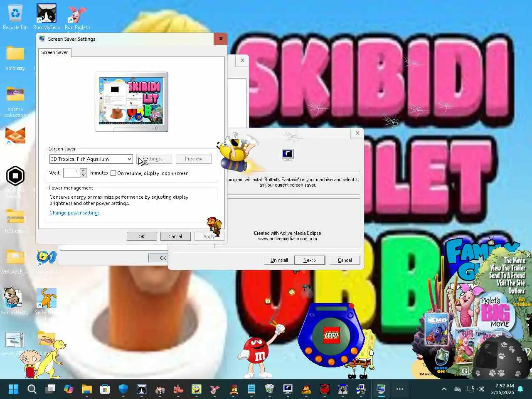Select the Screen Saver tab

pyautogui.click(x=54, y=52)
